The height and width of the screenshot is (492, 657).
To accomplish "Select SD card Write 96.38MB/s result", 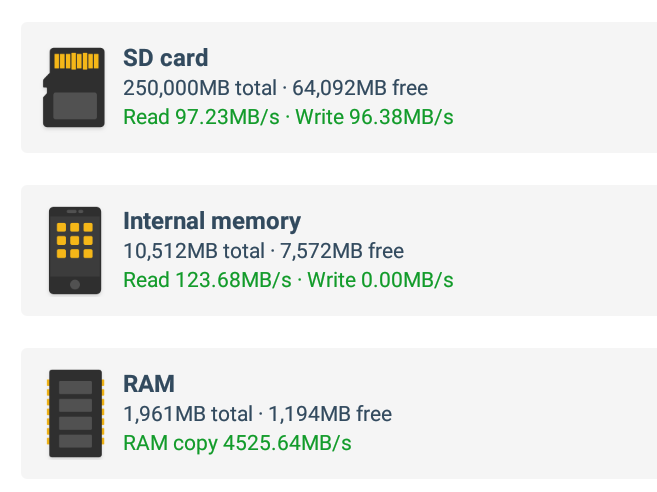I will [x=374, y=117].
